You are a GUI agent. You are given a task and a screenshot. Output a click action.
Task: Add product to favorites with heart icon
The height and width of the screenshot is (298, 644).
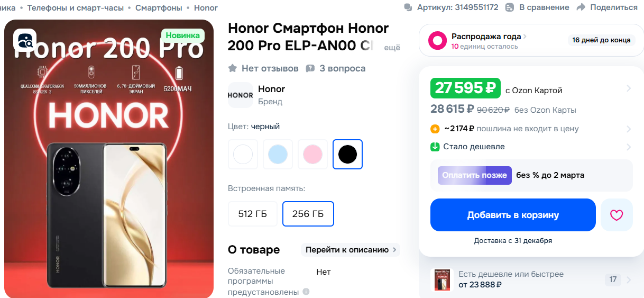(x=617, y=215)
